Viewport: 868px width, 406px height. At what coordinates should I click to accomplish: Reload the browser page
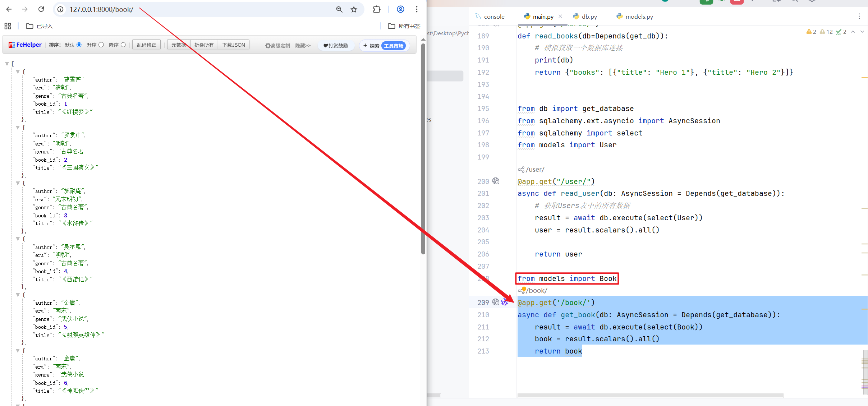coord(41,9)
